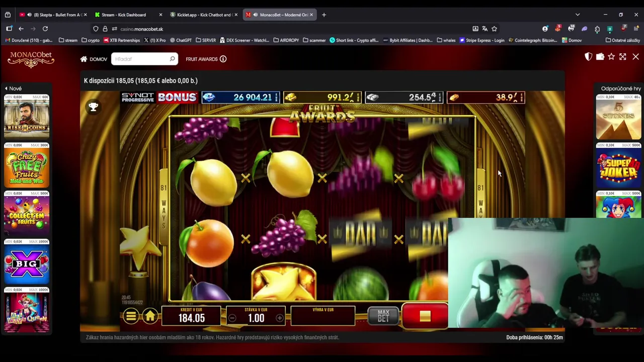Go back with browser back arrow

[21, 29]
